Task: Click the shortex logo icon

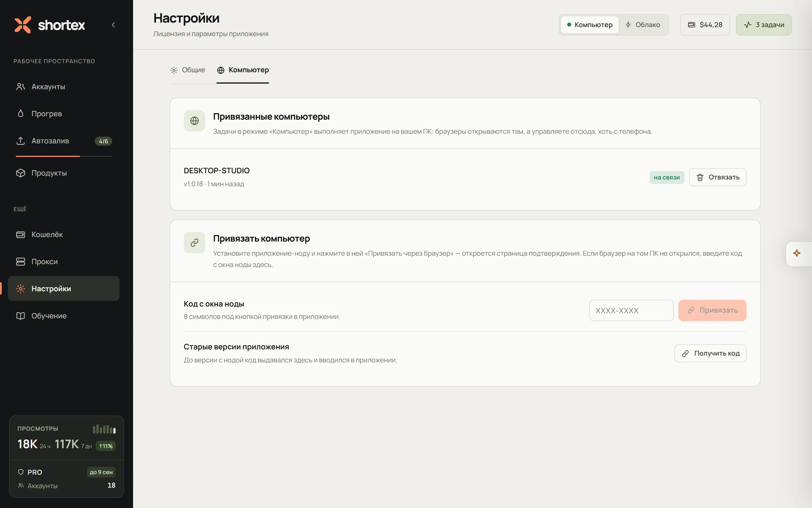Action: coord(23,25)
